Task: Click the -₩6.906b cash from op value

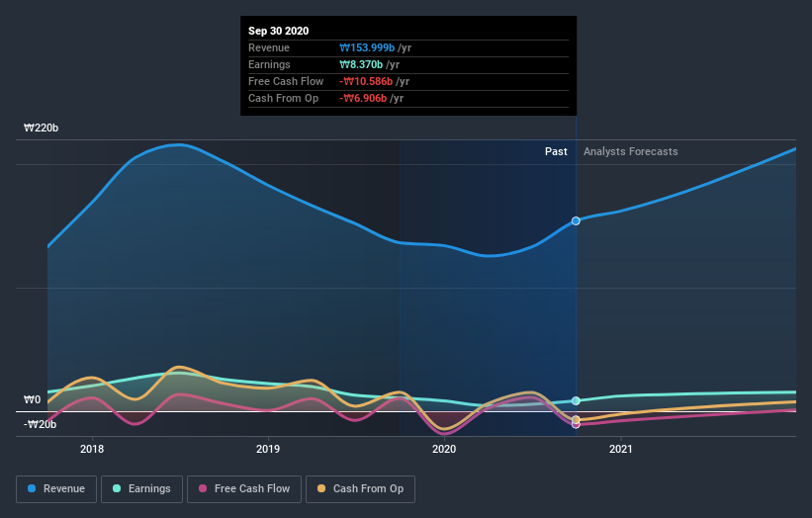Action: (363, 98)
